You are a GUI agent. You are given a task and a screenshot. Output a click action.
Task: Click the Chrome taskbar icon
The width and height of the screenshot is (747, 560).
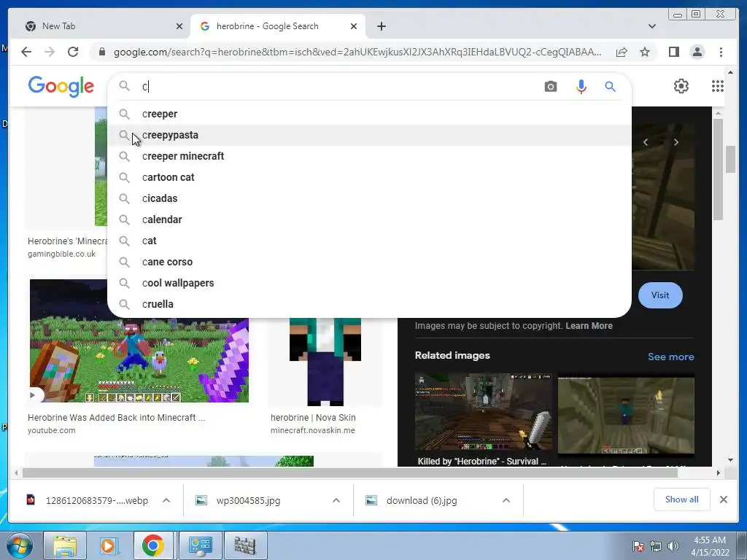pyautogui.click(x=152, y=545)
